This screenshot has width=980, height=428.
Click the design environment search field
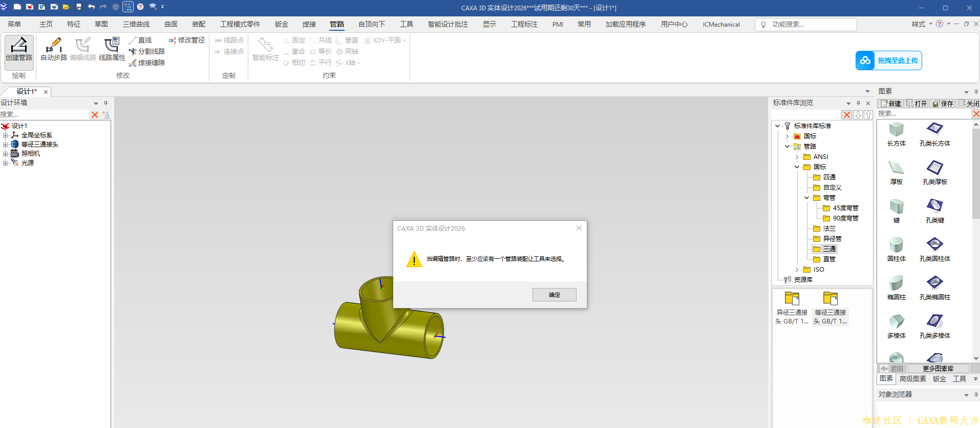coord(45,115)
